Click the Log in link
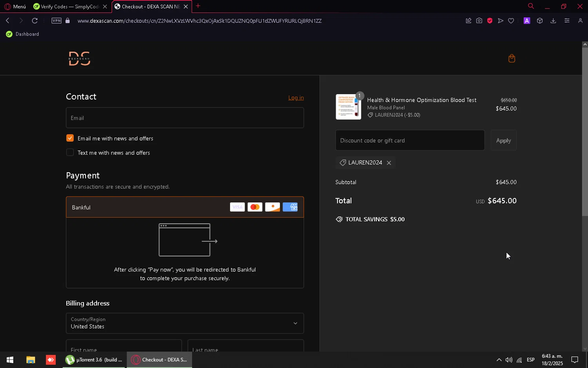This screenshot has height=368, width=588. pyautogui.click(x=296, y=98)
